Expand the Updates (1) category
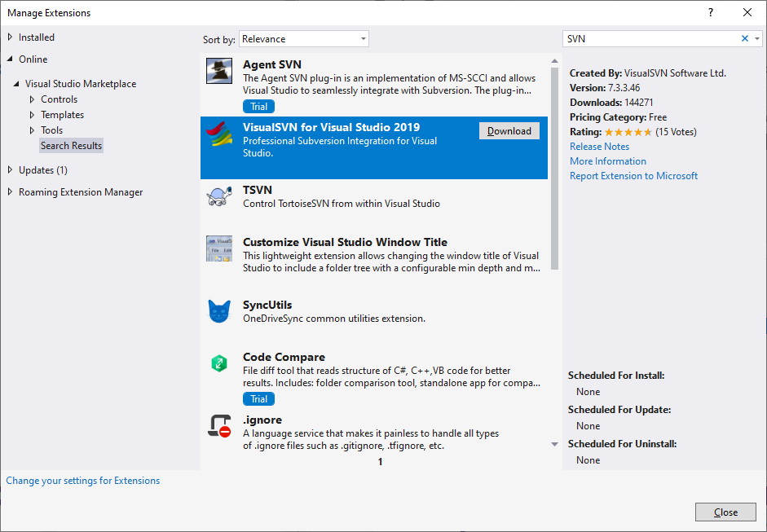The height and width of the screenshot is (532, 767). [x=11, y=170]
